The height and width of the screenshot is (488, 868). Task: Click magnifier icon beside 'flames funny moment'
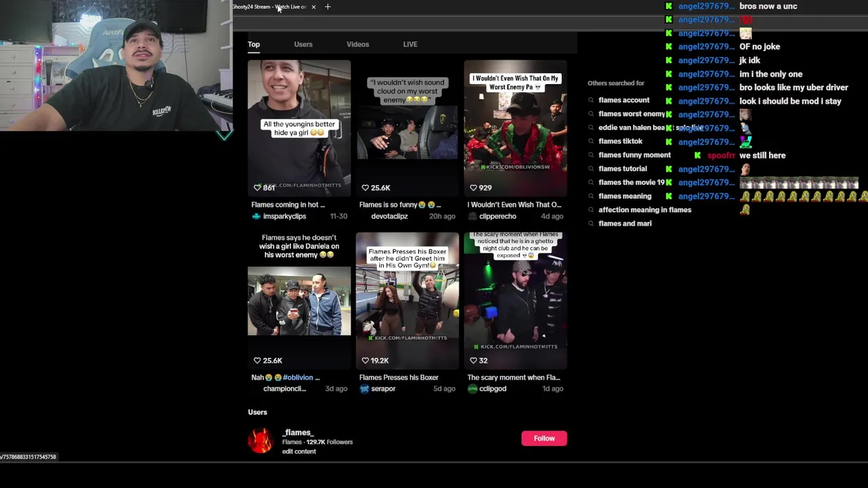coord(591,155)
